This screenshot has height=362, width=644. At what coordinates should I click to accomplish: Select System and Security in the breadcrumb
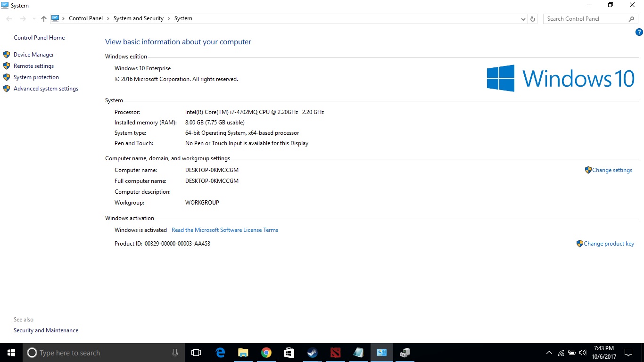coord(139,18)
